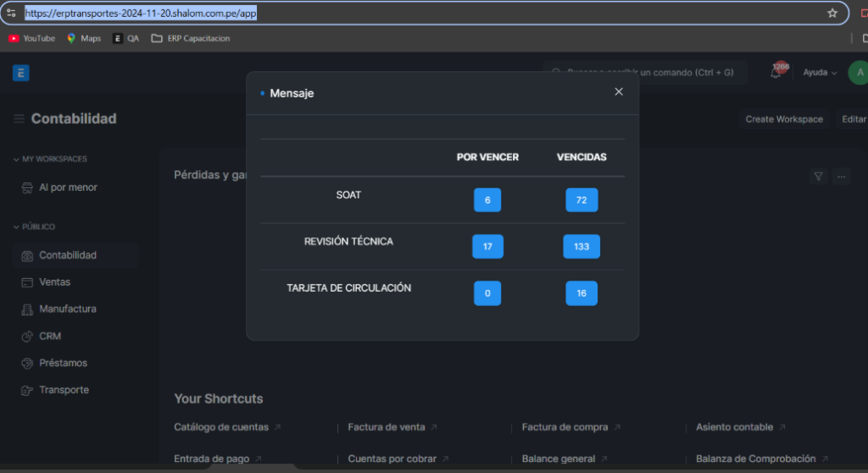
Task: Click the search command bar
Action: (645, 73)
